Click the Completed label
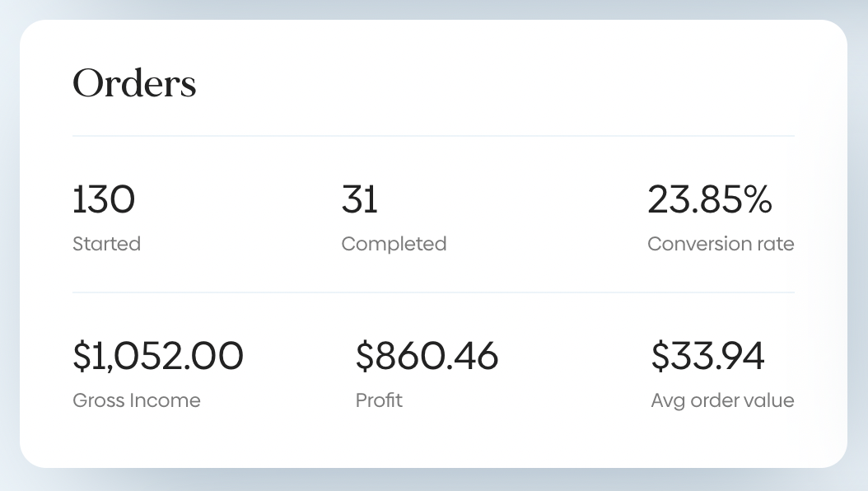Viewport: 868px width, 491px height. (394, 244)
